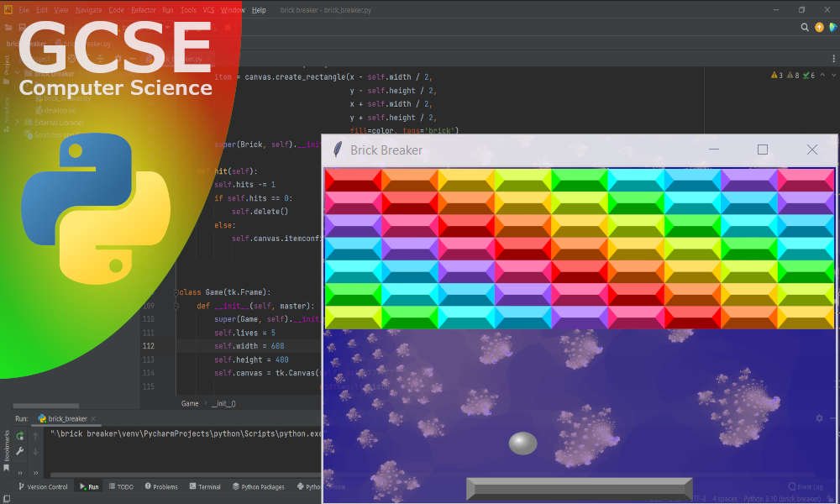Go to next highlighted problem arrow

(x=833, y=76)
